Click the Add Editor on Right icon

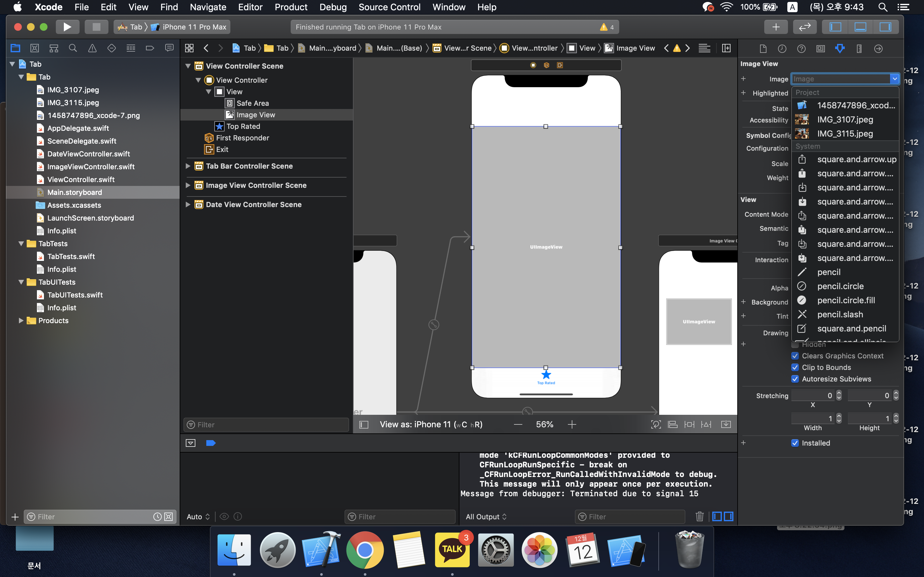pos(726,48)
